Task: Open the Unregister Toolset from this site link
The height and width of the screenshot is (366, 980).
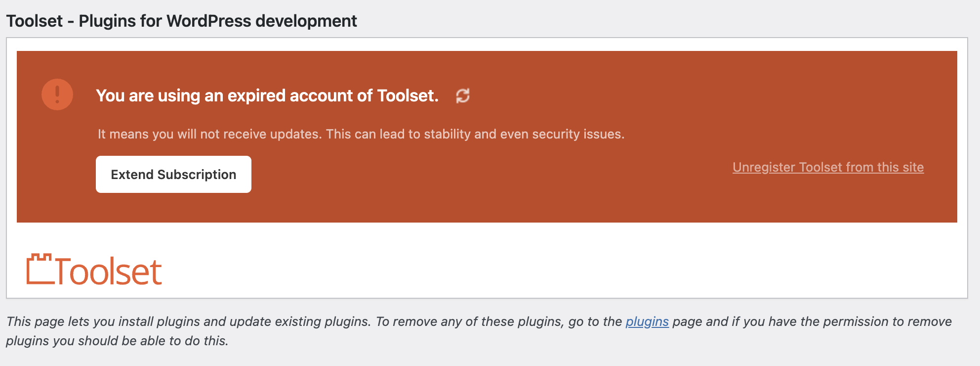Action: (x=828, y=167)
